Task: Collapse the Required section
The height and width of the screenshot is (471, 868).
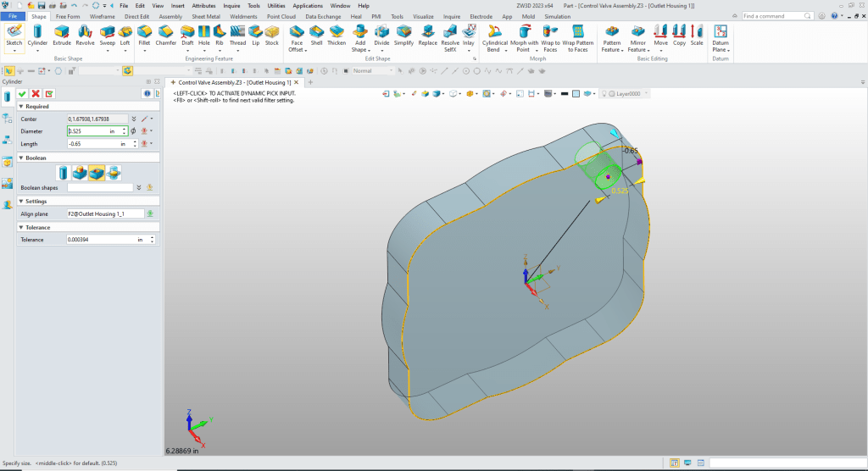Action: click(x=21, y=107)
